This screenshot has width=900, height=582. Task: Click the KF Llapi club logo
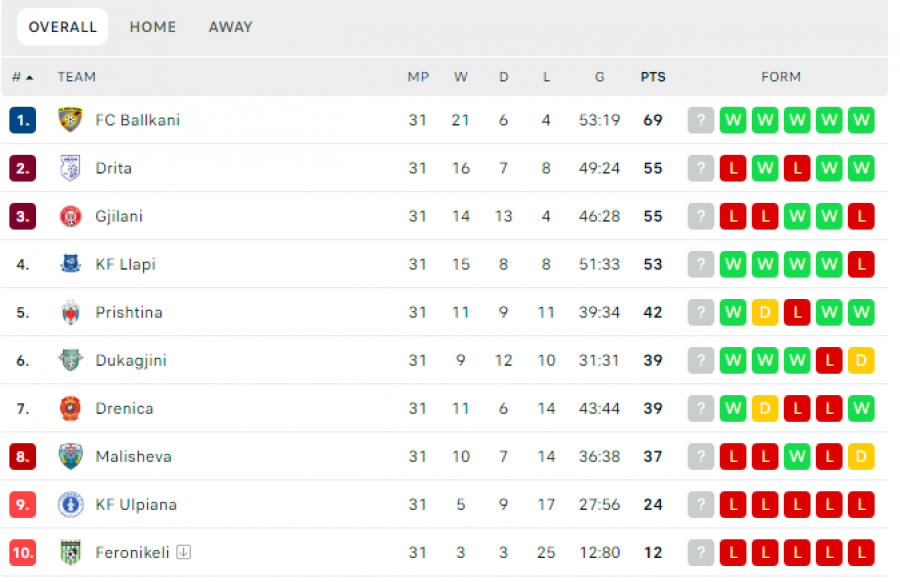(x=70, y=264)
